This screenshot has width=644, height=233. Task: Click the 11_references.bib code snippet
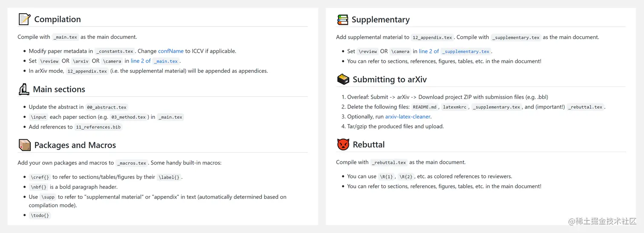98,127
